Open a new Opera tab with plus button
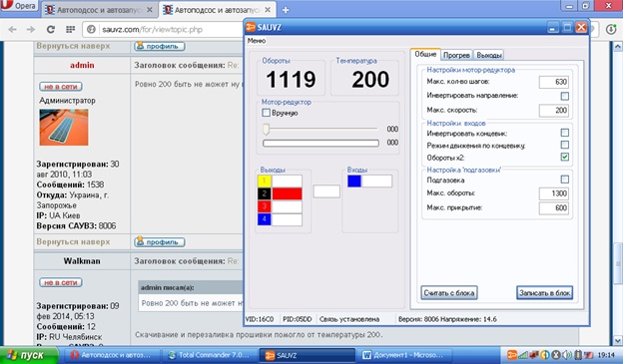Image resolution: width=623 pixels, height=364 pixels. pyautogui.click(x=286, y=10)
